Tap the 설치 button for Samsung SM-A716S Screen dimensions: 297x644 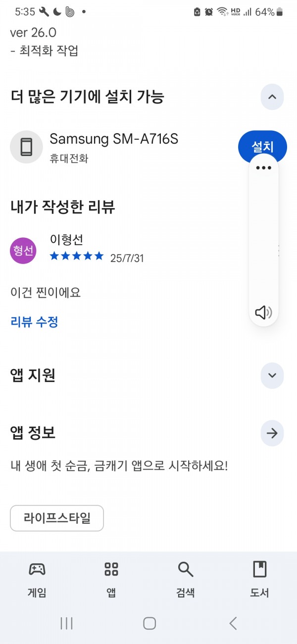[x=262, y=147]
